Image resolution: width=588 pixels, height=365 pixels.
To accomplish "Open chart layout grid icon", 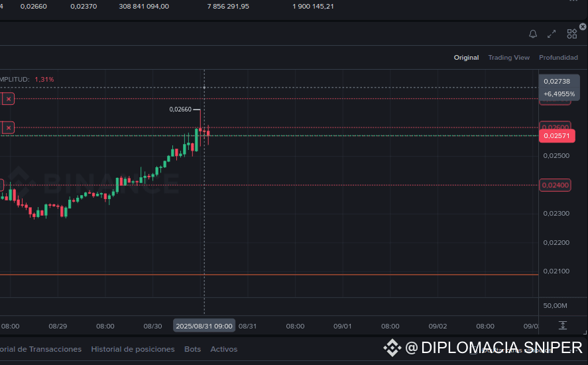I will pos(572,34).
